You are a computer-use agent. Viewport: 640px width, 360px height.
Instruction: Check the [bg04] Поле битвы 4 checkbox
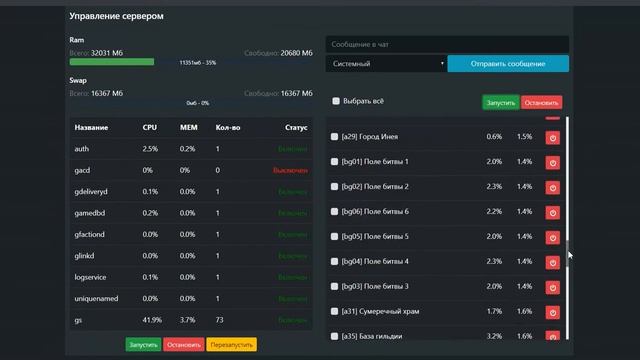(334, 261)
